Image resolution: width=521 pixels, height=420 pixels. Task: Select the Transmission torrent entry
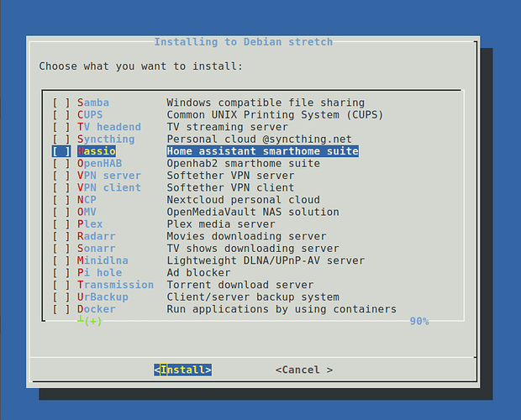pyautogui.click(x=115, y=285)
